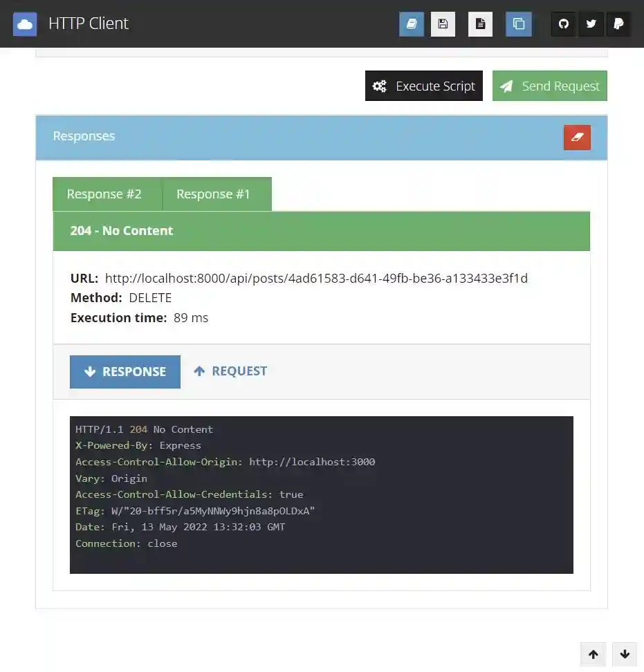Screen dimensions: 644x672
Task: Click the Access-Control-Allow-Origin header line
Action: pyautogui.click(x=225, y=462)
